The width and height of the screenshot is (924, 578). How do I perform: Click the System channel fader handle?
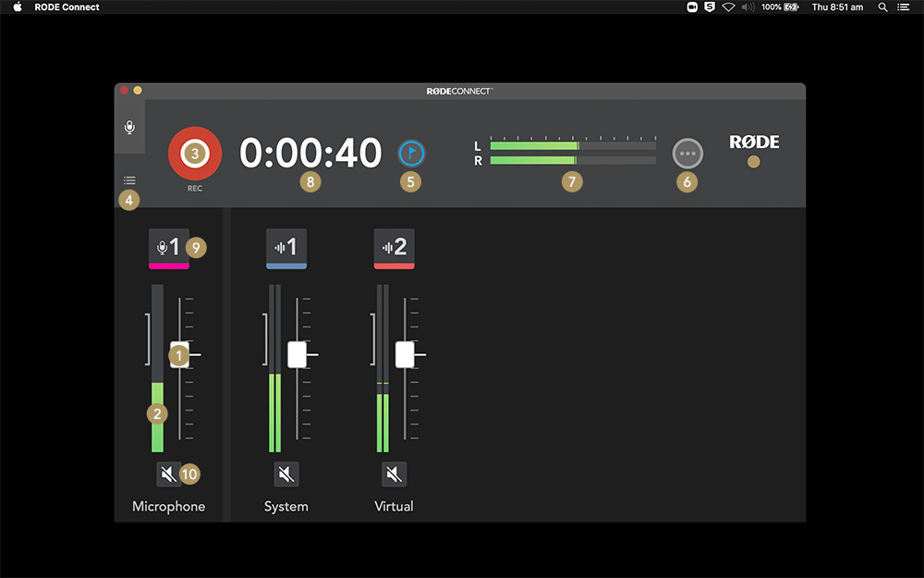pos(297,354)
